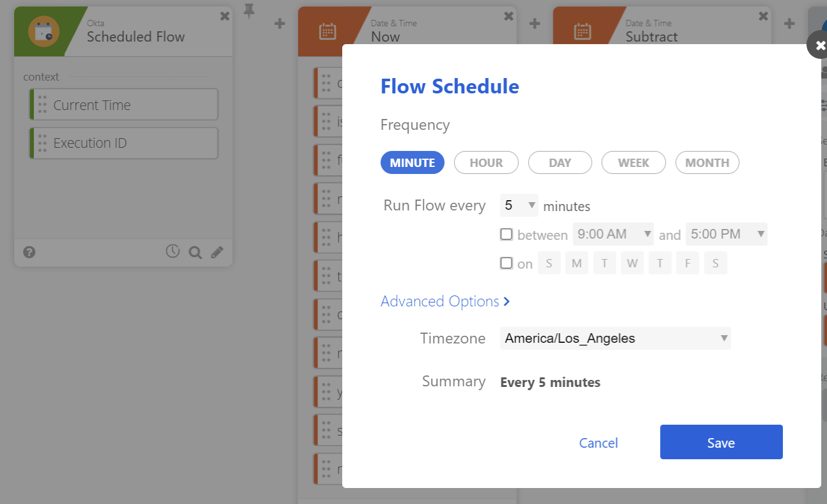827x504 pixels.
Task: Grab the Execution ID field handle
Action: pyautogui.click(x=42, y=143)
